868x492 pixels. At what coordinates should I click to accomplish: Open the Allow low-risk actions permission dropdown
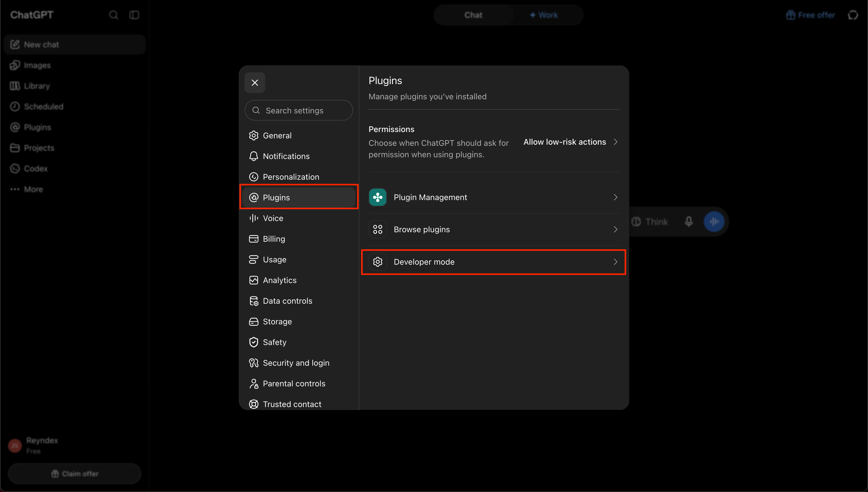coord(571,142)
